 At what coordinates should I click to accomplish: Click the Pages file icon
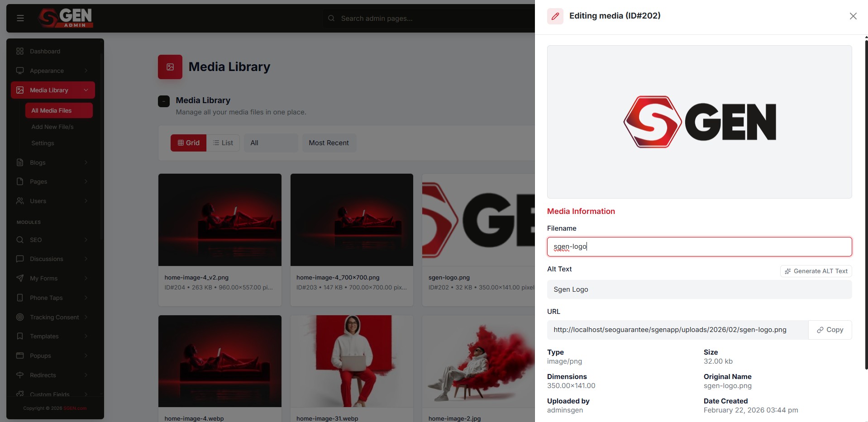point(20,181)
